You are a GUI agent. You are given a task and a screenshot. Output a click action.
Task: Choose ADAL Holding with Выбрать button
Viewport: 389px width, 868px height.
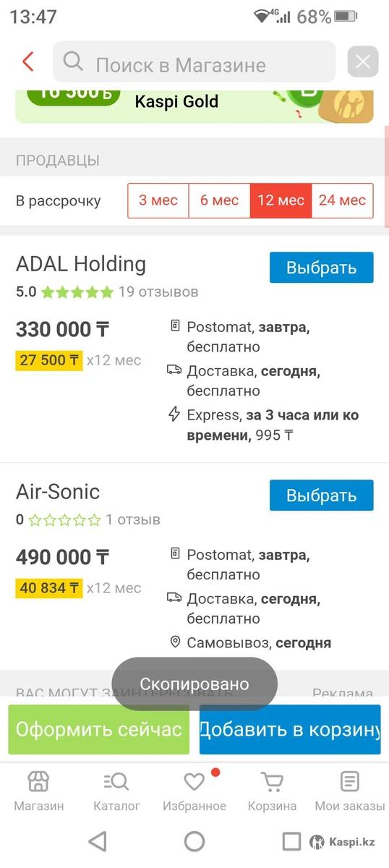[322, 268]
